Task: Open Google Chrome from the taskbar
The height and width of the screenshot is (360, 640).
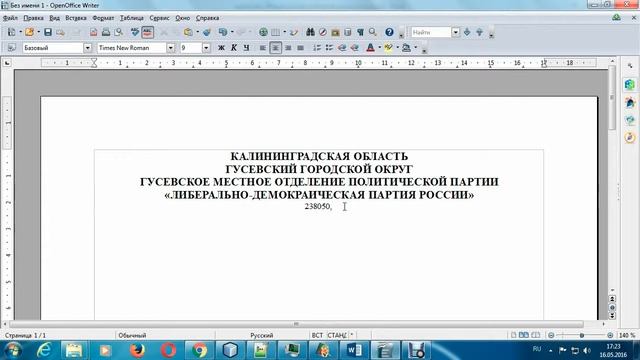Action: [x=200, y=350]
